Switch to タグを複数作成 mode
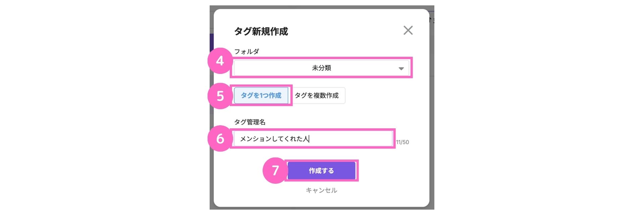 pyautogui.click(x=317, y=95)
